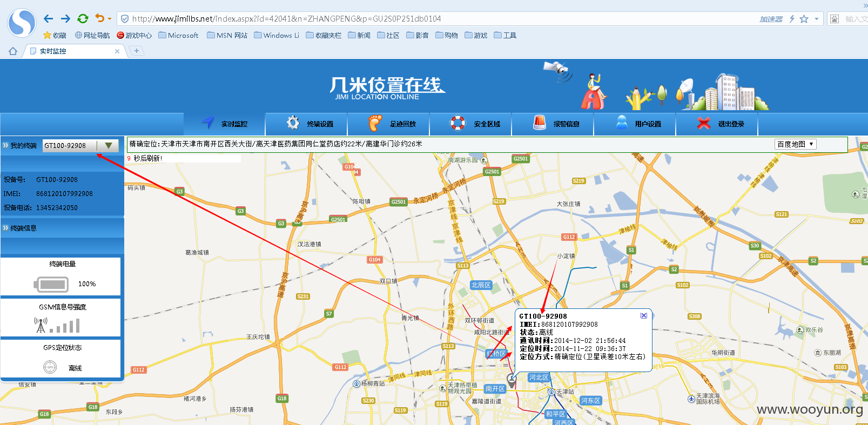
Task: Click the 秒后刷新 refresh countdown text
Action: pyautogui.click(x=147, y=158)
